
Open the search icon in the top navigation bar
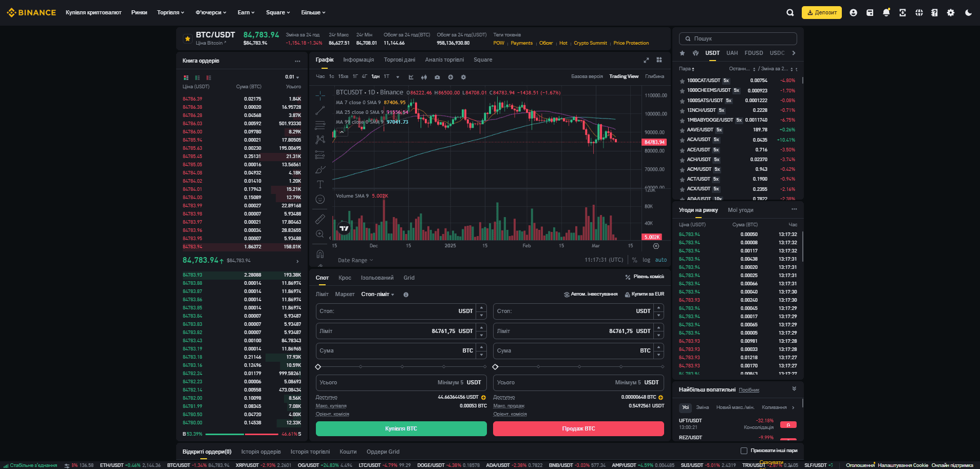(x=790, y=13)
